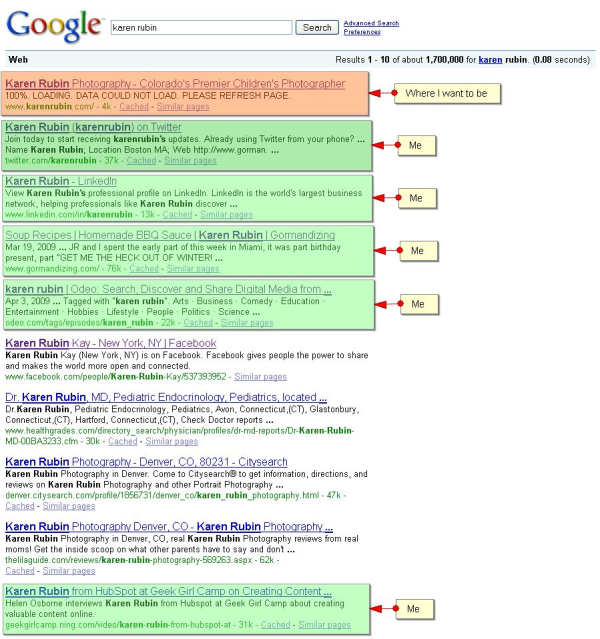Open Karen Rubin Photography Citysearch result

pos(146,462)
